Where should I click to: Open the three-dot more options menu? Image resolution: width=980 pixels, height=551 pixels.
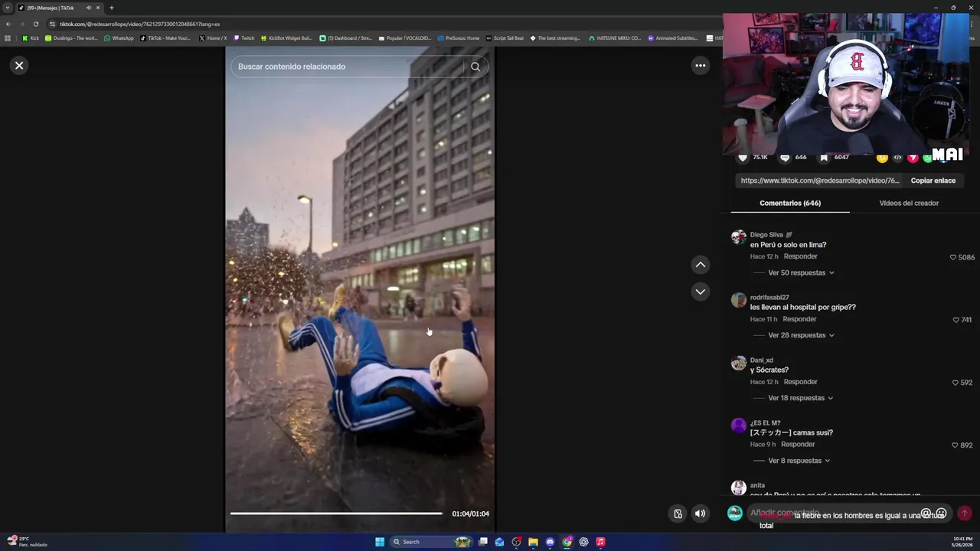[700, 66]
